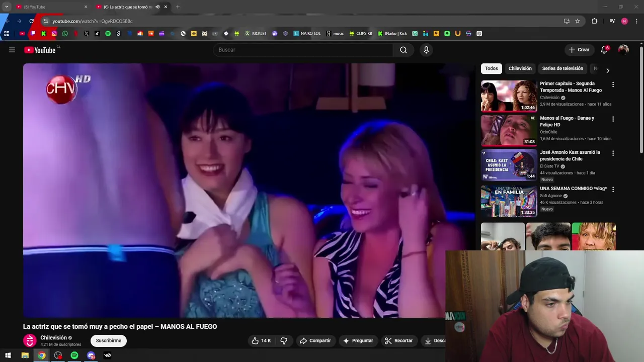Open Primer capítulo Segunda Temporada thumbnail
The image size is (644, 362).
pos(509,96)
